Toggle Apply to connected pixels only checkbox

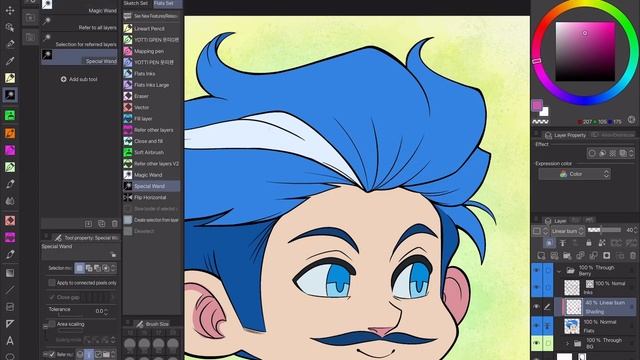pyautogui.click(x=52, y=282)
